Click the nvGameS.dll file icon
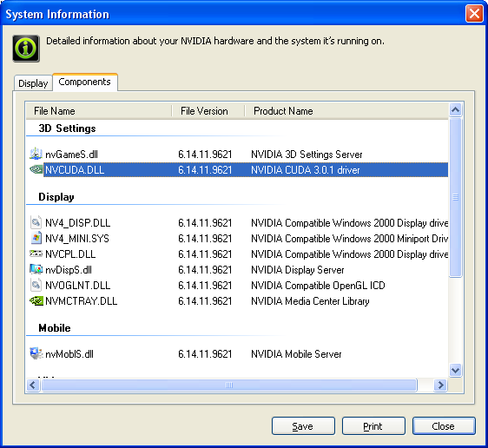The image size is (488, 448). [x=36, y=154]
